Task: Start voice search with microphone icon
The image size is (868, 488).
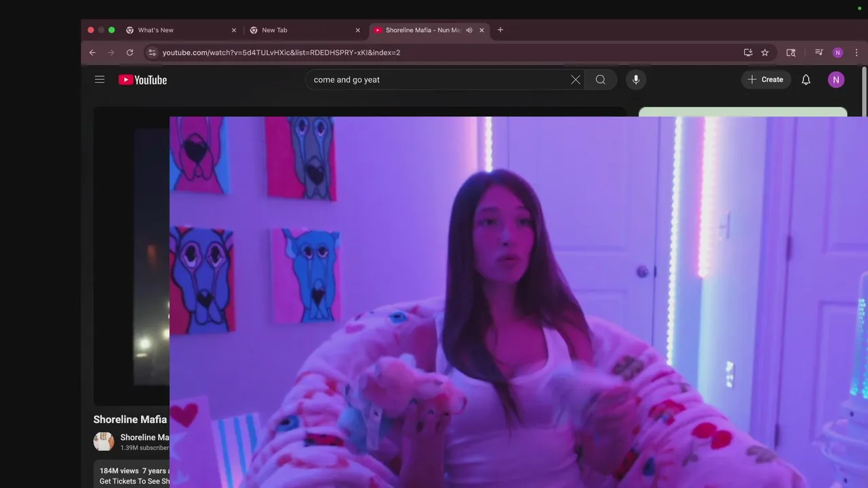Action: (635, 79)
